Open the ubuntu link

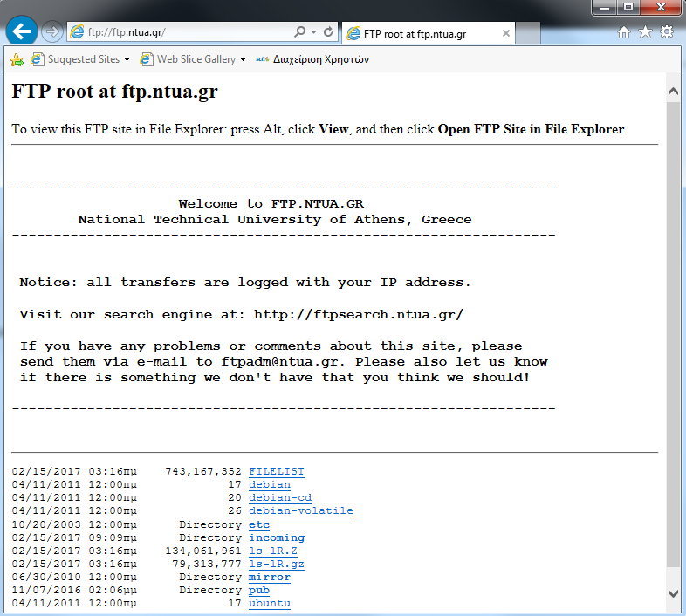270,603
